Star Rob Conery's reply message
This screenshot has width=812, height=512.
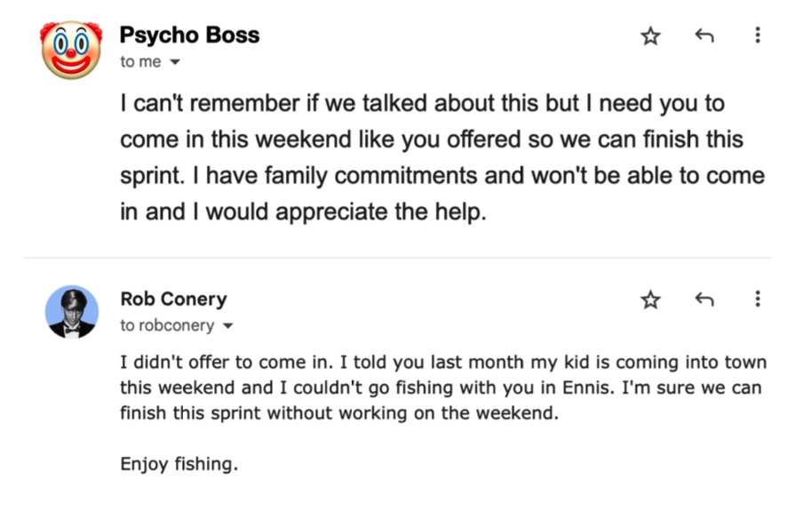(x=650, y=300)
